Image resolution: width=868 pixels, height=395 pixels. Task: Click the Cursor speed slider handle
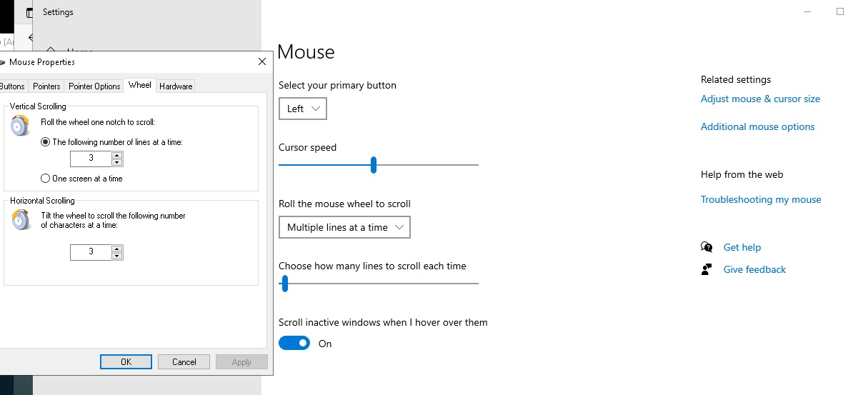(374, 165)
